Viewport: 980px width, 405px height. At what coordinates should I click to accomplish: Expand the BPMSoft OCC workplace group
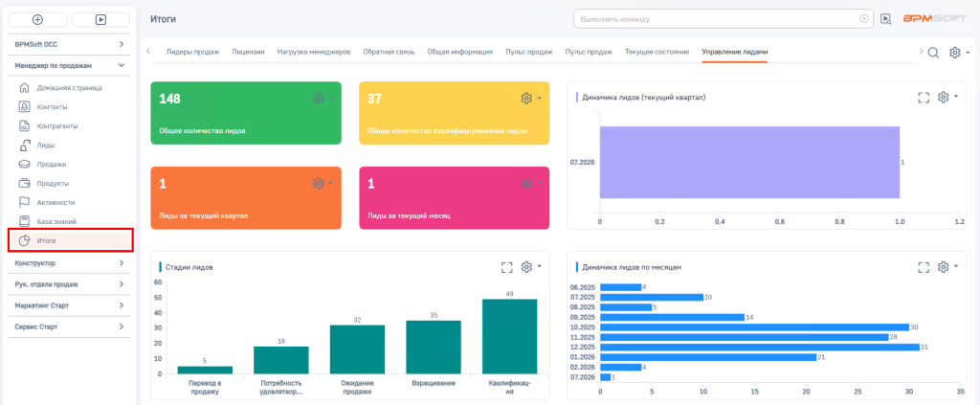69,44
